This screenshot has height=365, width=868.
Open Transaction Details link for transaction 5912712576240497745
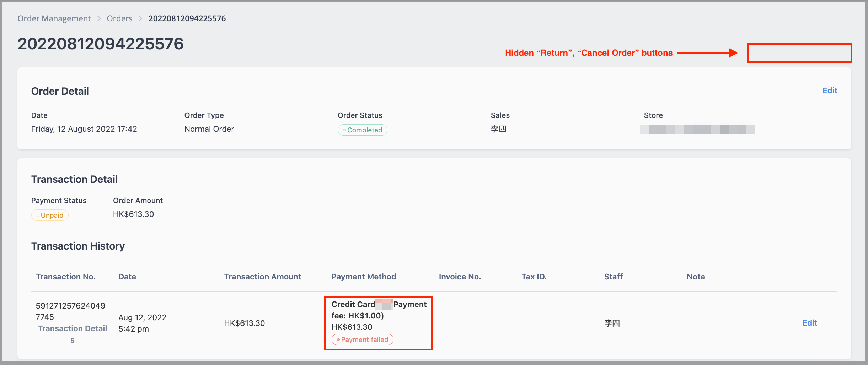[73, 334]
